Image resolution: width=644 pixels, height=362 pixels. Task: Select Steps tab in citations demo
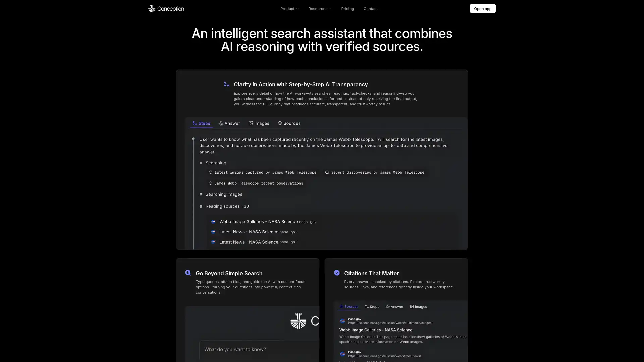372,307
